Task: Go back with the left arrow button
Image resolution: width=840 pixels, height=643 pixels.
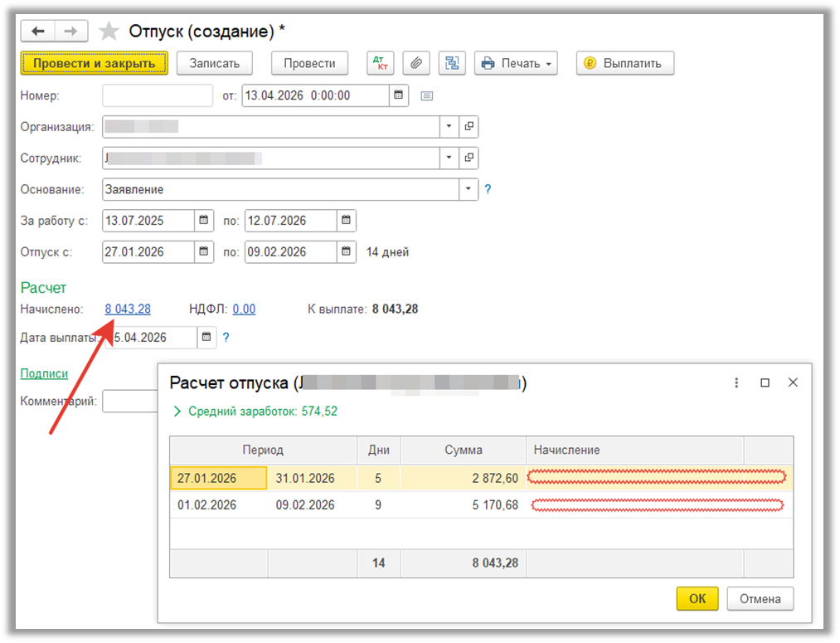Action: coord(37,31)
